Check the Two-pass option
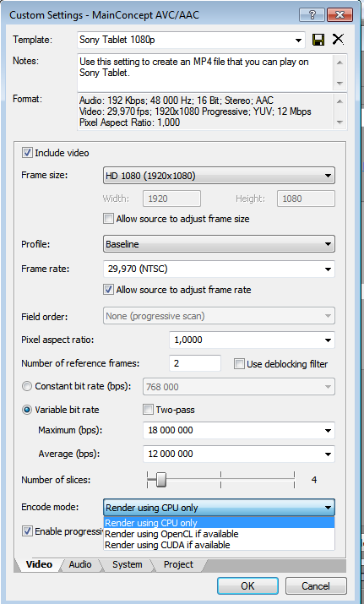 [x=148, y=410]
